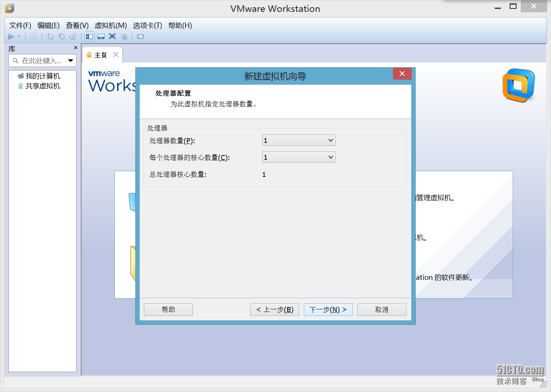Open the snapshot manager wrench-clock icon
The height and width of the screenshot is (392, 551).
(x=73, y=36)
